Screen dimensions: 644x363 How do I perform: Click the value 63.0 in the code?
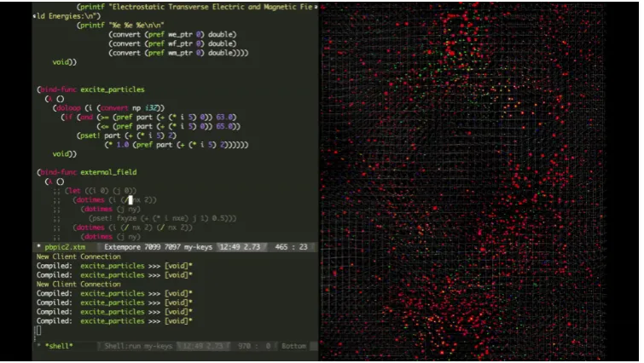pyautogui.click(x=224, y=118)
